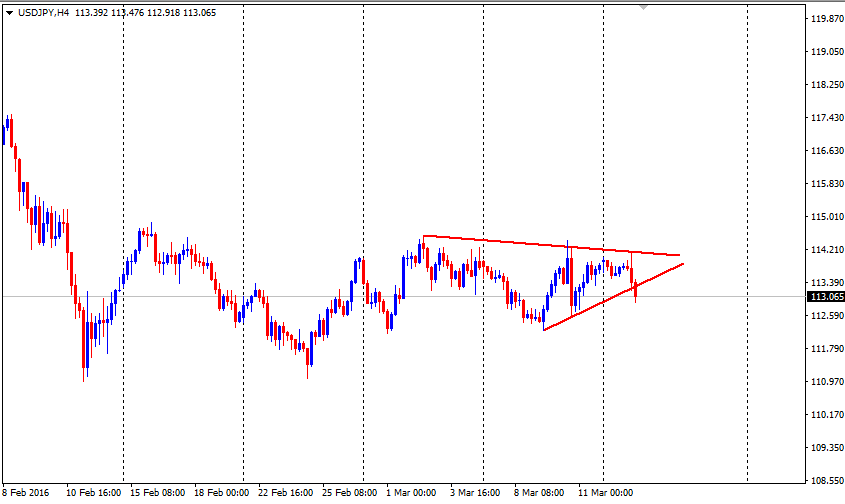
Task: Click the low price 112.918 in header
Action: click(x=164, y=12)
